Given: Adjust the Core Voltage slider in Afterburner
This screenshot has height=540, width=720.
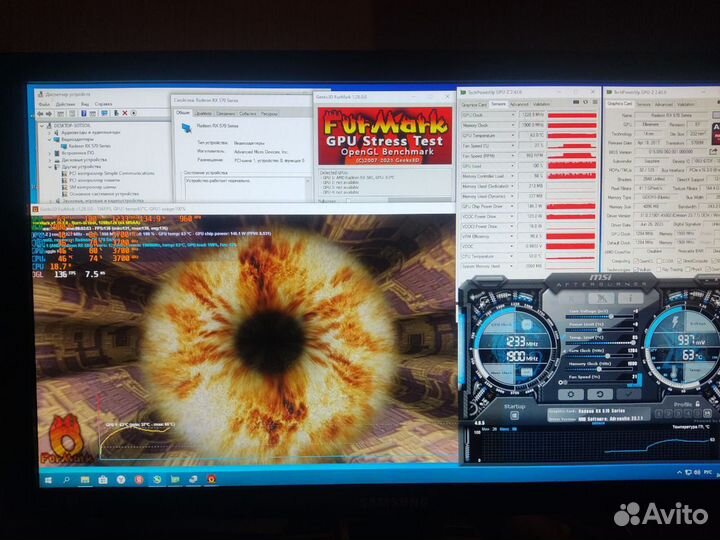Looking at the screenshot, I should click(599, 316).
